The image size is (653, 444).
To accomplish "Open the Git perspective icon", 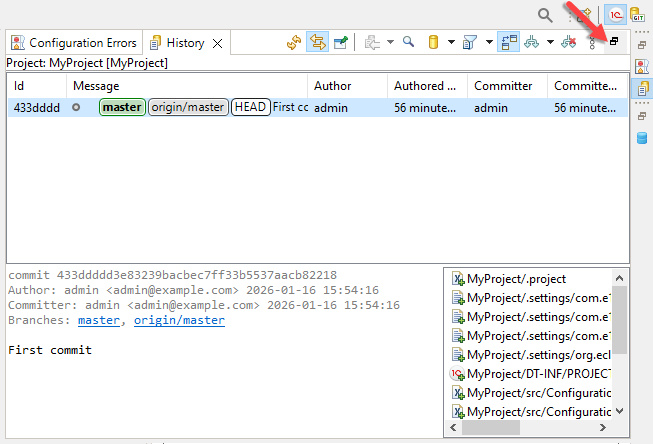I will pos(636,15).
